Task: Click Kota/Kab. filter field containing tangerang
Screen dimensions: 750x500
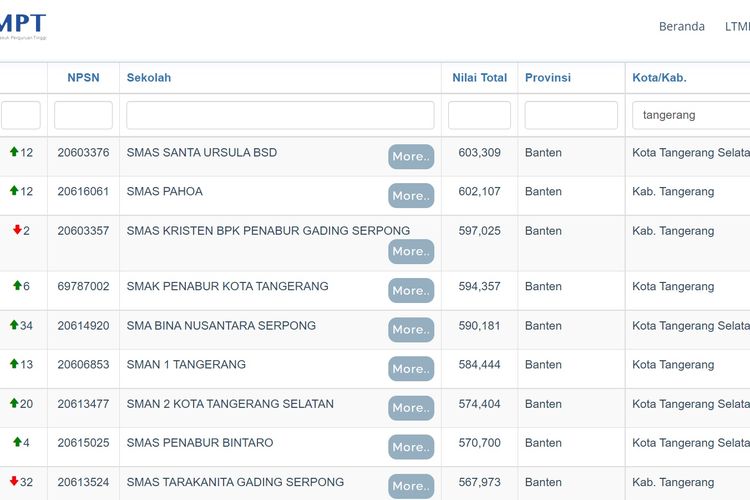Action: (x=690, y=115)
